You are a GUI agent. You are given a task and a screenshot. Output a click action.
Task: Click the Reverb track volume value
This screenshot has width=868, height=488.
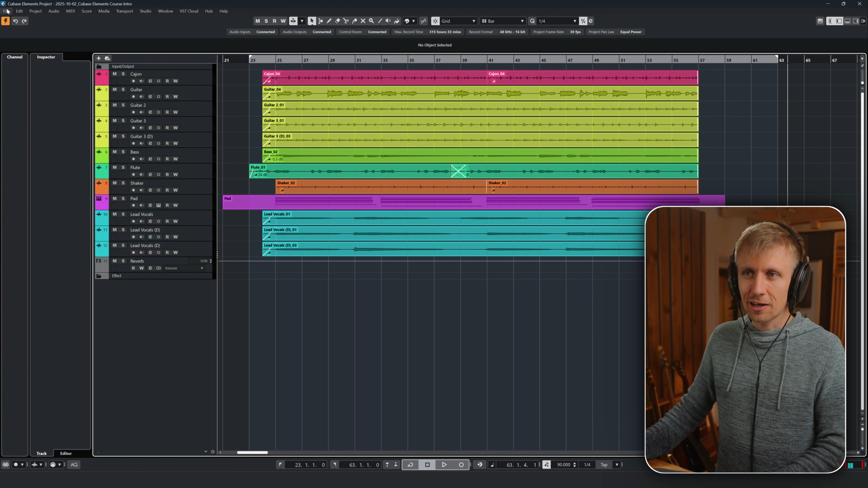[203, 261]
